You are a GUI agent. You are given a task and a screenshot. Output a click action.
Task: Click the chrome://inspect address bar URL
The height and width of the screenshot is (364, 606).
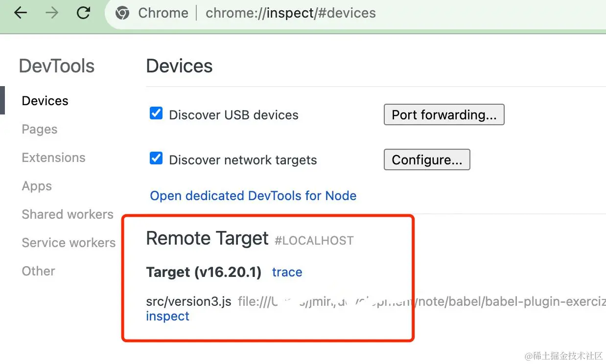291,13
